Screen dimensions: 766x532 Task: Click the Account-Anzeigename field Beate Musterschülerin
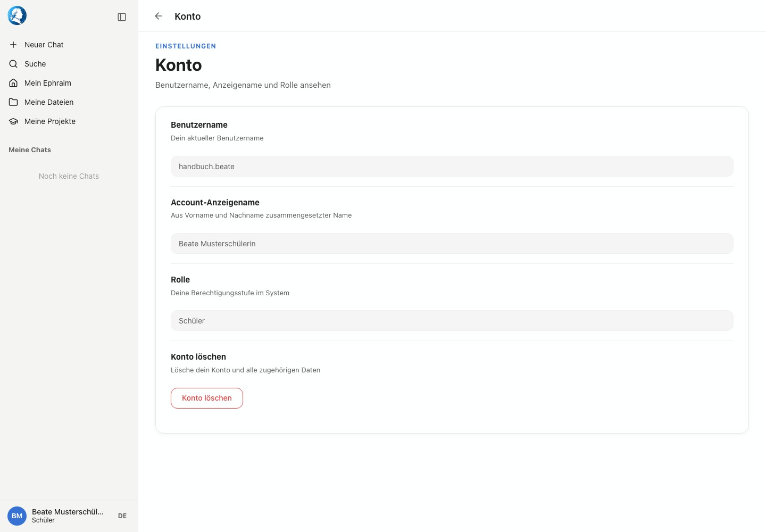452,244
